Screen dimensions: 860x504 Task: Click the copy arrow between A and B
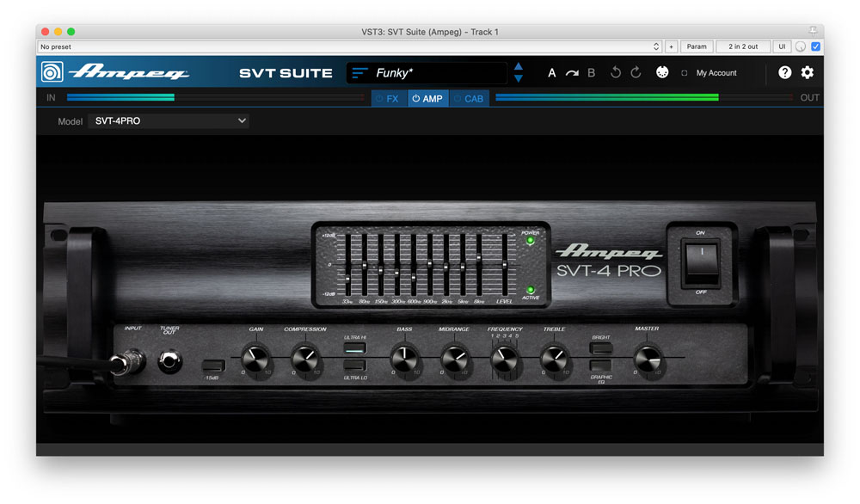[570, 73]
